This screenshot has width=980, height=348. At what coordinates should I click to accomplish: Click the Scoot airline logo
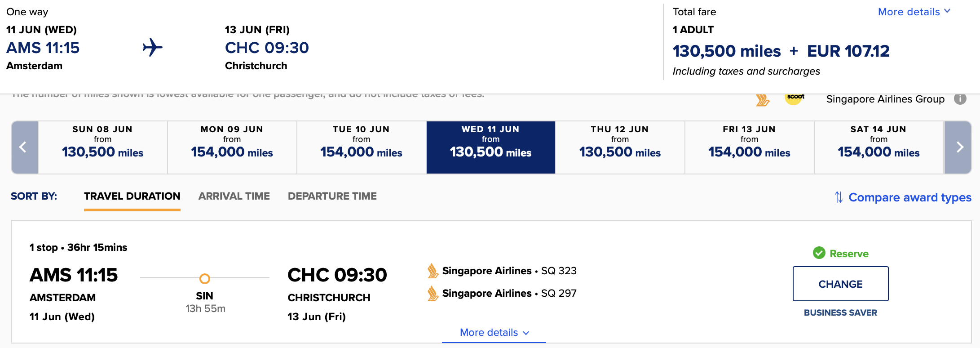point(794,98)
